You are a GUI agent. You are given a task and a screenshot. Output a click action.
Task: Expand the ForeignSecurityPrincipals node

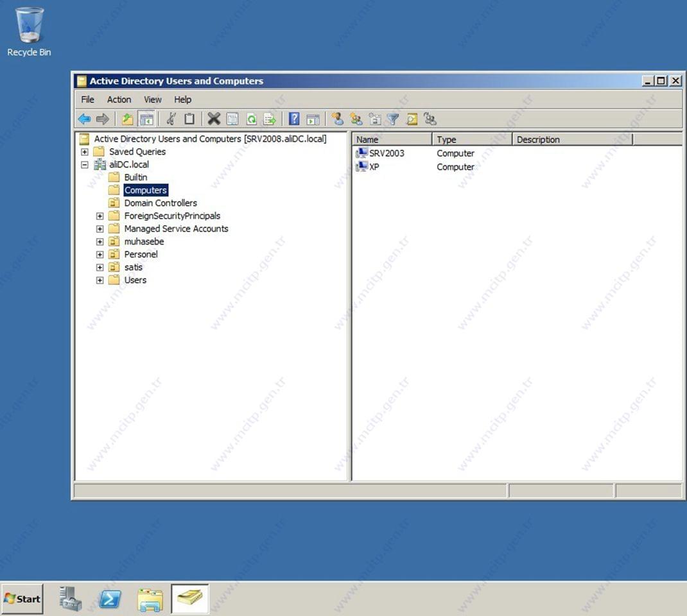click(x=100, y=216)
